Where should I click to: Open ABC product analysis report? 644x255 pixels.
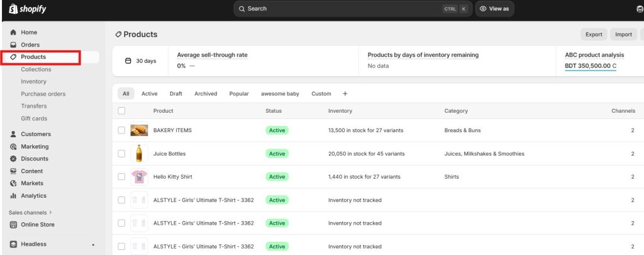tap(594, 55)
